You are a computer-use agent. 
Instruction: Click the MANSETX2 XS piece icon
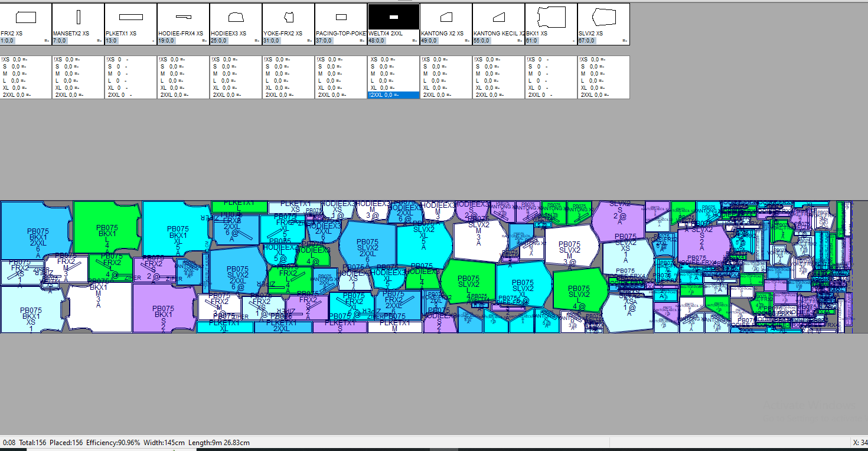tap(79, 17)
